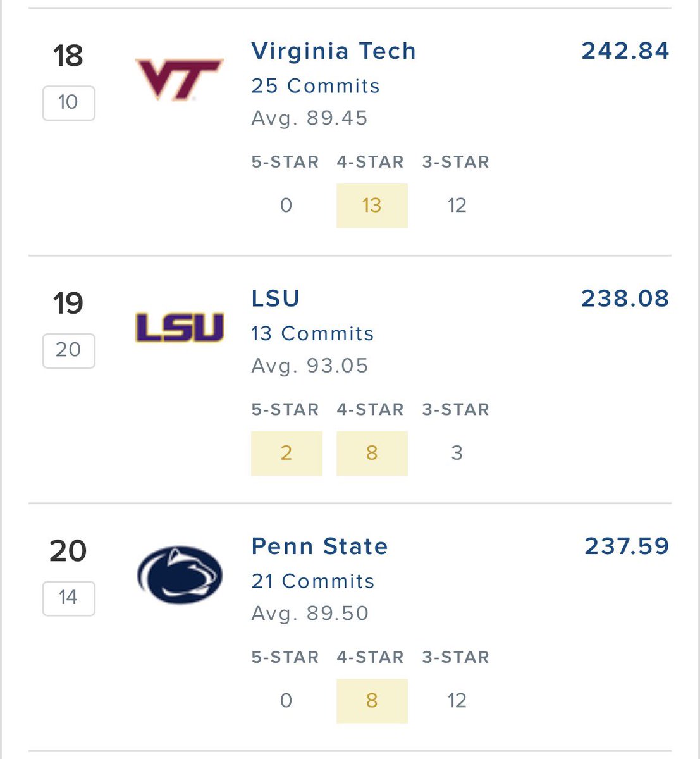Click LSU's previous rank badge 20
Viewport: 700px width, 759px height.
[x=68, y=351]
